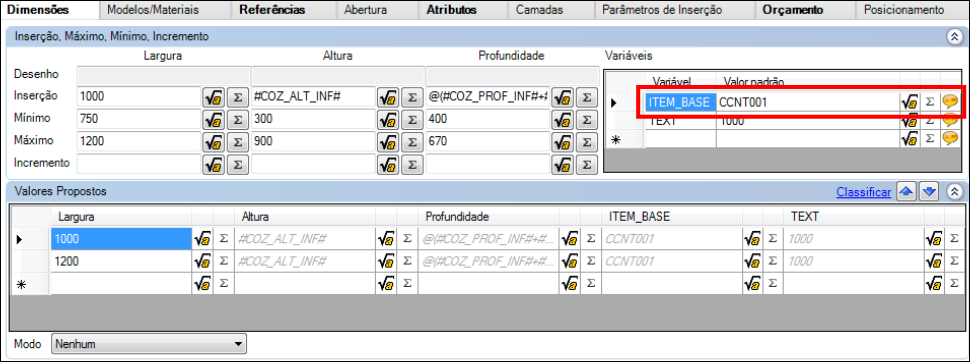Select the TEXT variable name cell
This screenshot has width=970, height=362.
click(680, 121)
